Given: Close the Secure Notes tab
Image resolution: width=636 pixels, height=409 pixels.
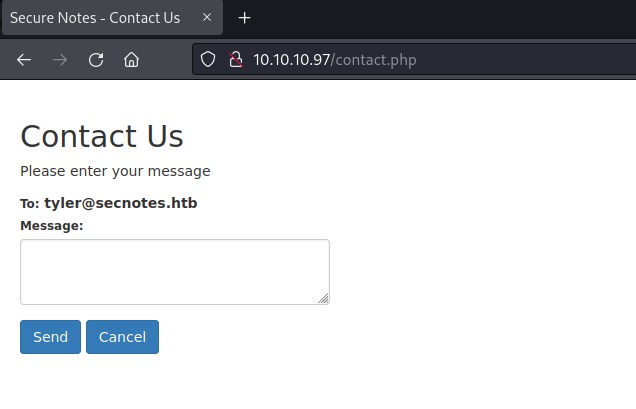Looking at the screenshot, I should click(209, 18).
